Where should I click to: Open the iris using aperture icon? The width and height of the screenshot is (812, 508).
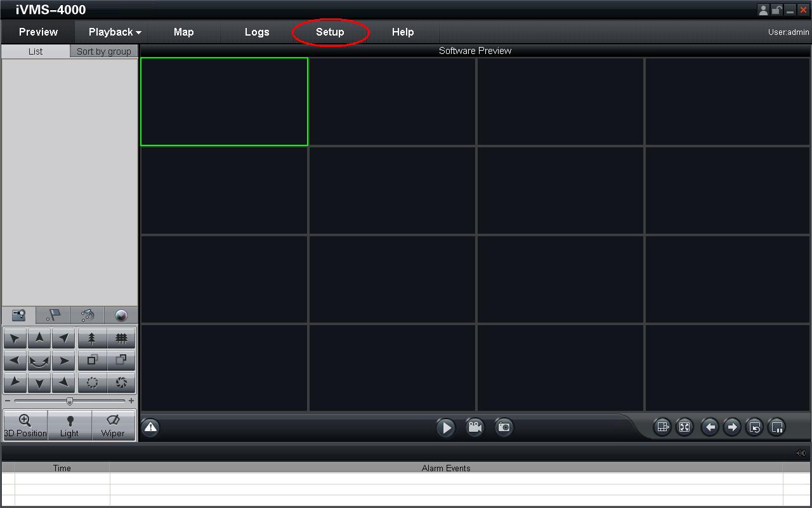click(121, 383)
